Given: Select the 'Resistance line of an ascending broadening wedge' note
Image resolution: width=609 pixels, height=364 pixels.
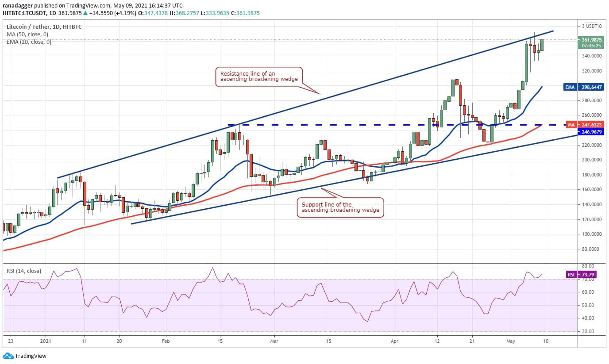Looking at the screenshot, I should click(x=259, y=77).
